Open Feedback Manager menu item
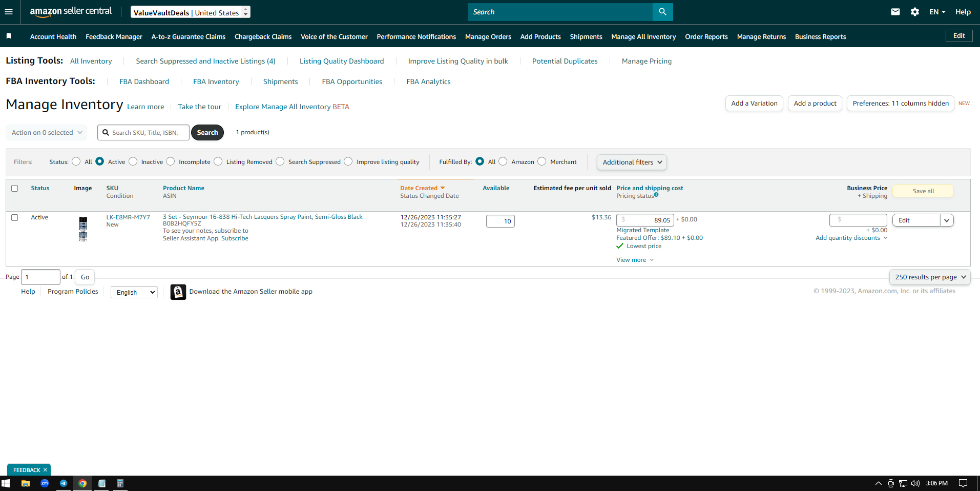 [114, 36]
